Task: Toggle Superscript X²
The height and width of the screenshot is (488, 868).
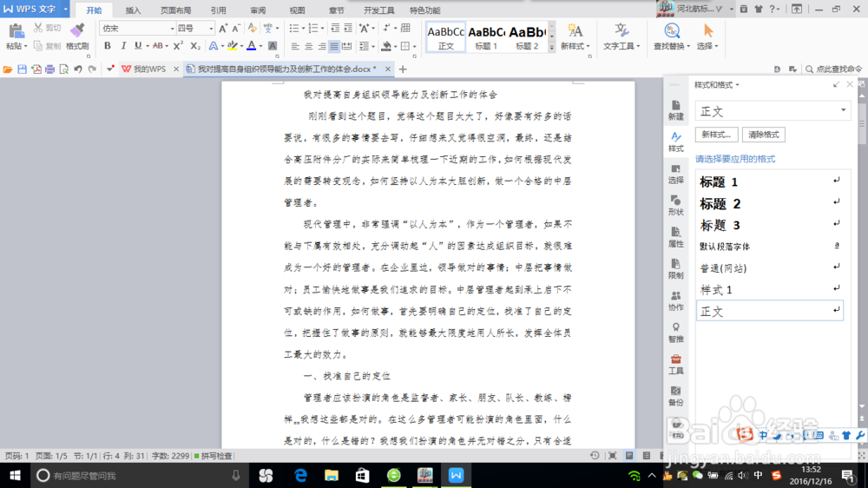Action: point(178,46)
